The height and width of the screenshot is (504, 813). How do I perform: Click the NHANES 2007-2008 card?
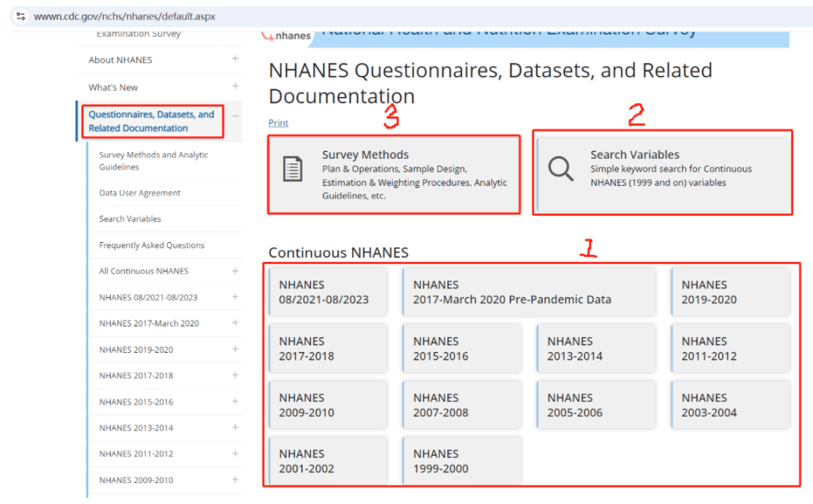pyautogui.click(x=461, y=405)
